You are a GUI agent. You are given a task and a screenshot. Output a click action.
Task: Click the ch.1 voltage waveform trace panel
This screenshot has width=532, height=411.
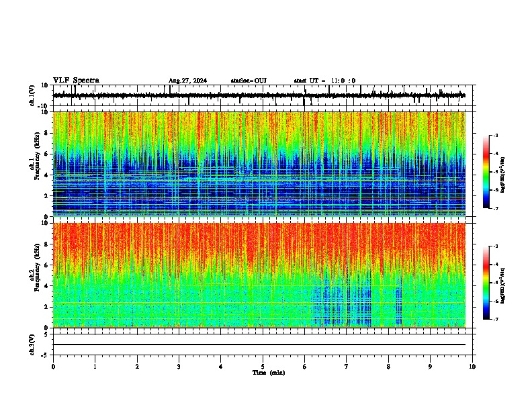point(264,95)
